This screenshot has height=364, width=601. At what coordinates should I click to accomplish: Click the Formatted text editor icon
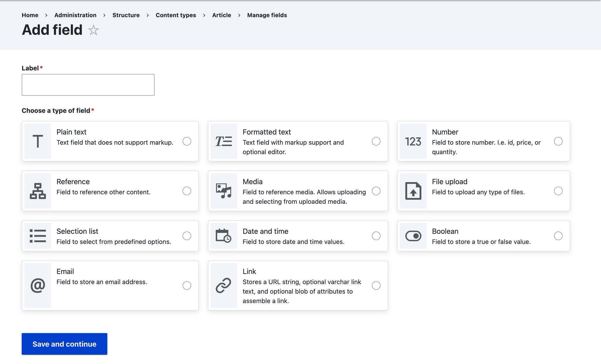[x=224, y=141]
